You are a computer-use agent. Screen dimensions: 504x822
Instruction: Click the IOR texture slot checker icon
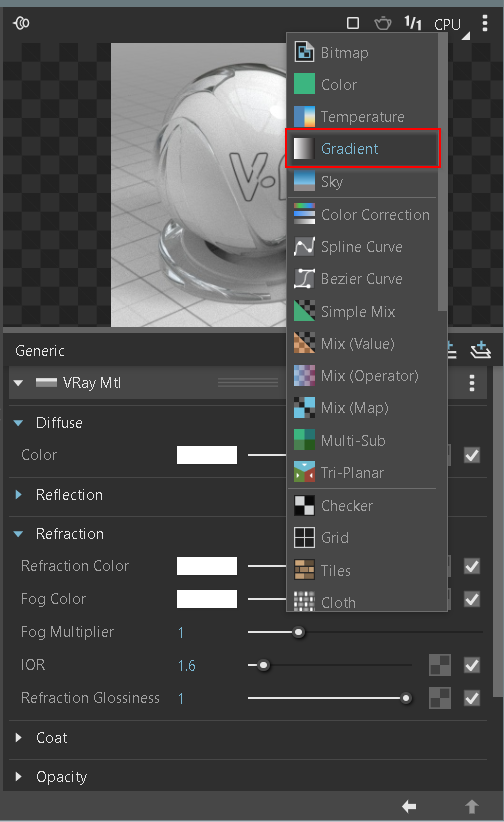(439, 665)
